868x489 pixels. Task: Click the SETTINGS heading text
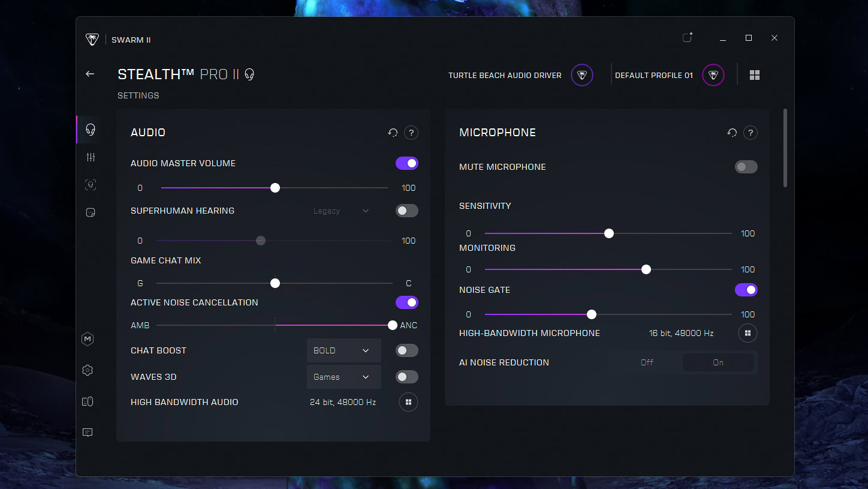click(x=138, y=95)
